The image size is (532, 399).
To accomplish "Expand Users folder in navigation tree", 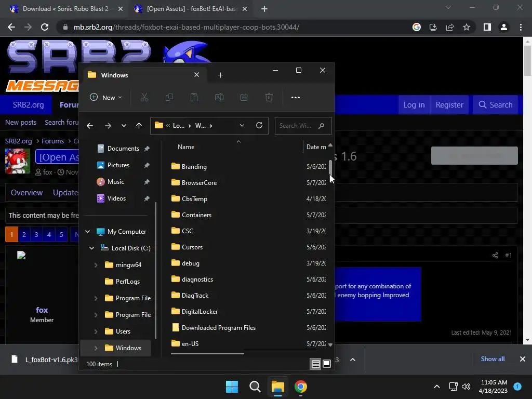I will 96,331.
